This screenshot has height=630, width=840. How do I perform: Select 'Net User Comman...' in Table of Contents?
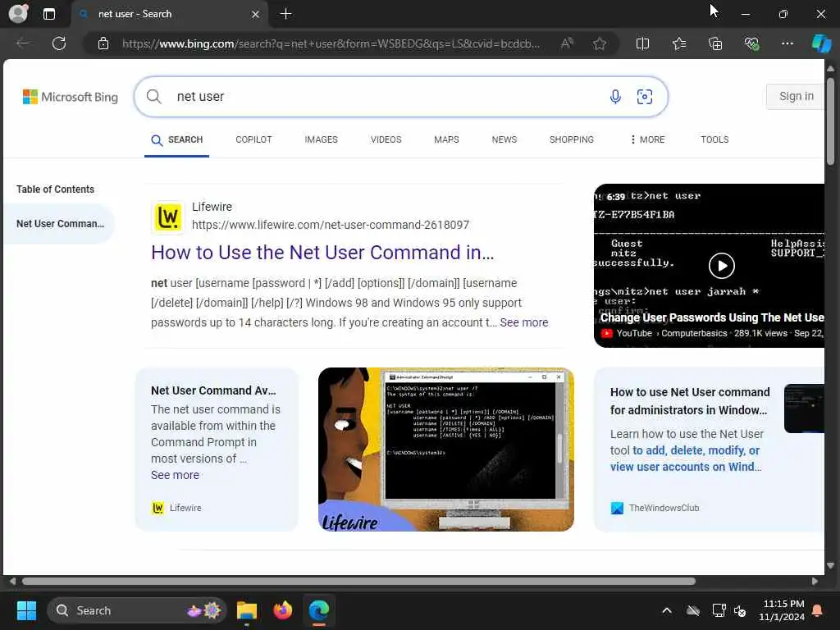click(60, 224)
